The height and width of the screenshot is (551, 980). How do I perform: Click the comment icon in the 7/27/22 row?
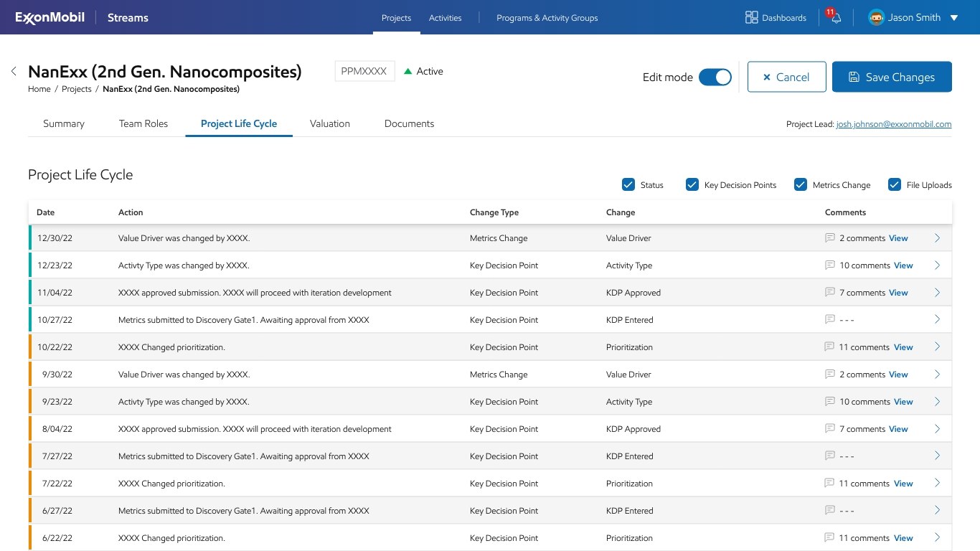coord(830,456)
